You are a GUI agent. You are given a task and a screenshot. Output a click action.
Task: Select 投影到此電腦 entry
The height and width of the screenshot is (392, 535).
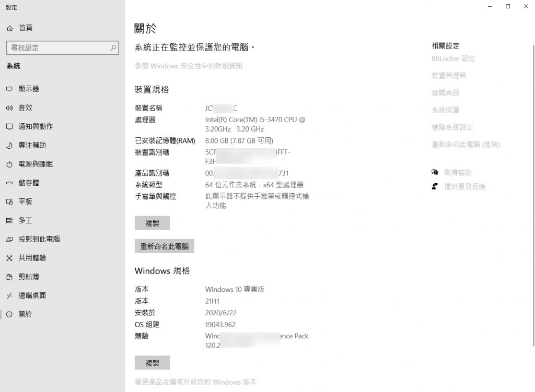coord(63,239)
